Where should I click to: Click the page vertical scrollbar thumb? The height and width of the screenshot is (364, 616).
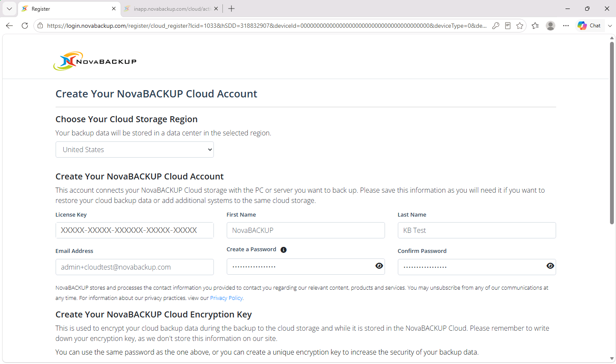tap(612, 133)
